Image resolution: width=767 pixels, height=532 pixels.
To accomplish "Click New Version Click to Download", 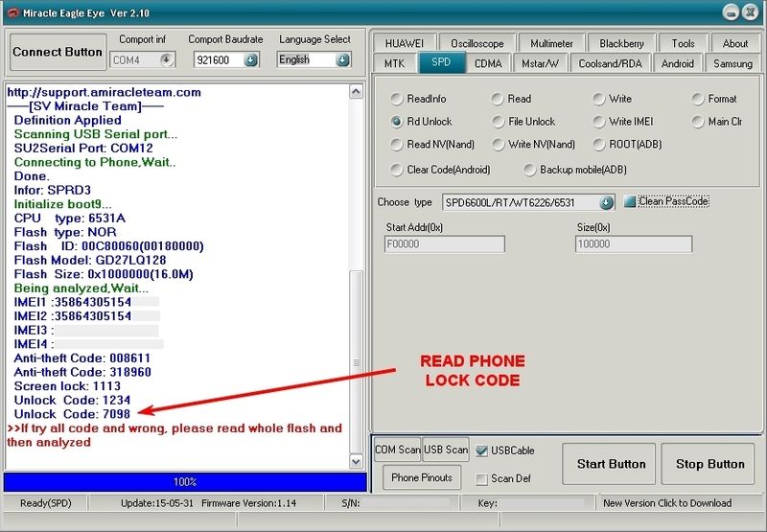I will point(667,502).
